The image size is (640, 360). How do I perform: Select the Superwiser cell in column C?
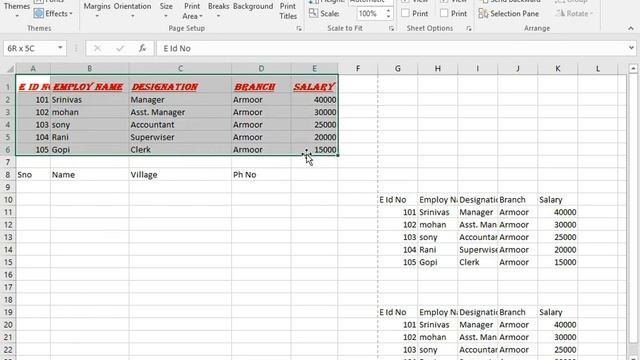pyautogui.click(x=180, y=137)
